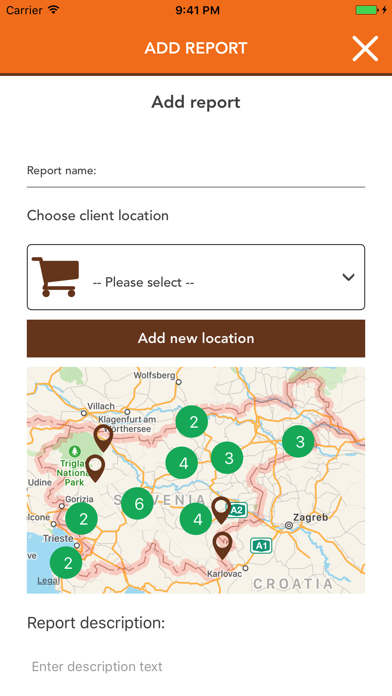The height and width of the screenshot is (696, 392).
Task: Open the map Legal link
Action: 48,580
